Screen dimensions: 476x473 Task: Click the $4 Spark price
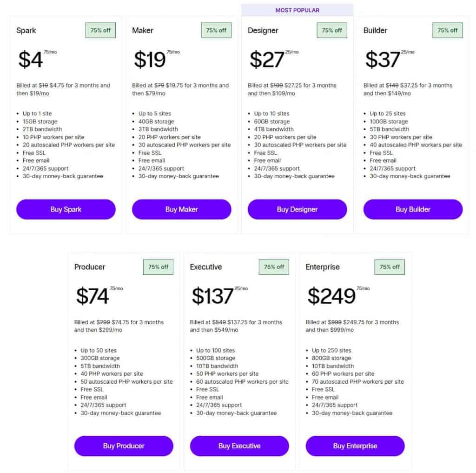[31, 60]
